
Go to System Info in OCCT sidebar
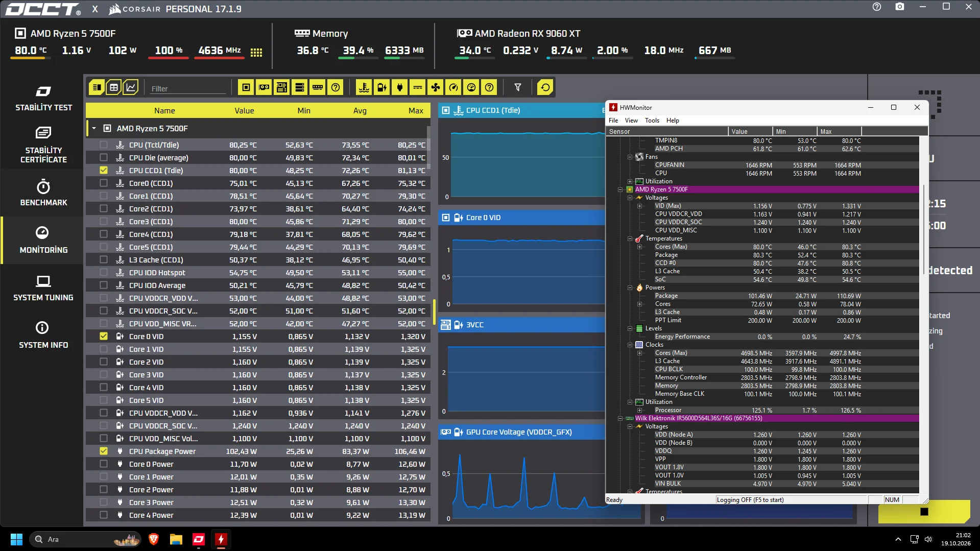tap(43, 336)
